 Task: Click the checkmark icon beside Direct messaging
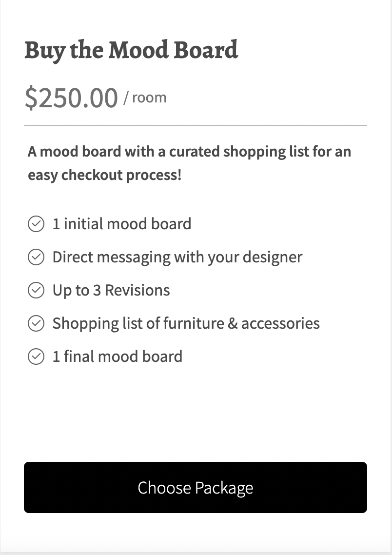pyautogui.click(x=36, y=257)
